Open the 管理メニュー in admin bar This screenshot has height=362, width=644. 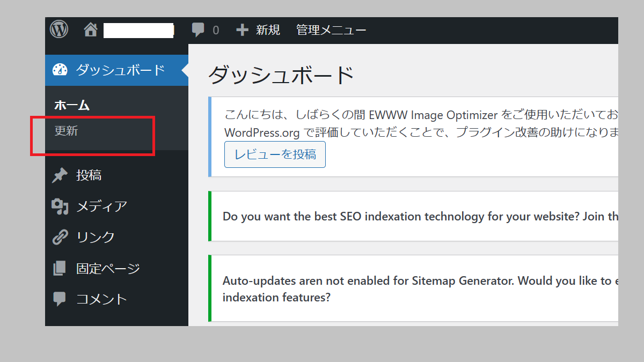[x=331, y=30]
